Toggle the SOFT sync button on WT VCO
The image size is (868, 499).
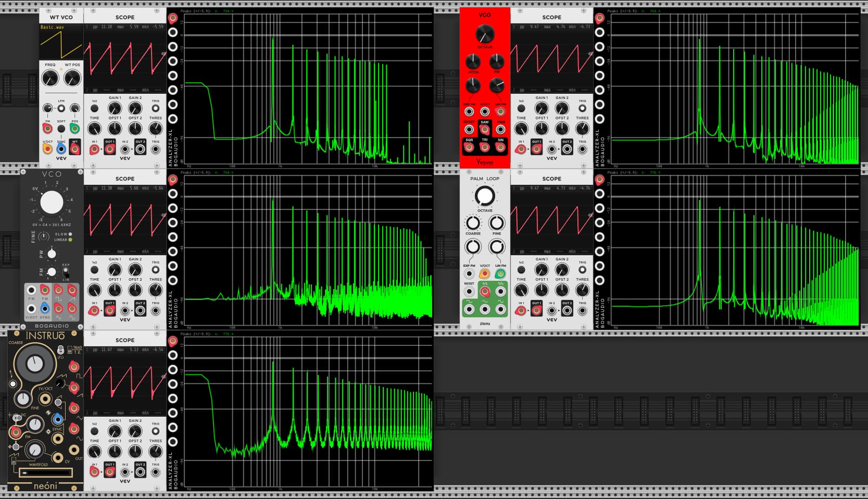(x=61, y=129)
